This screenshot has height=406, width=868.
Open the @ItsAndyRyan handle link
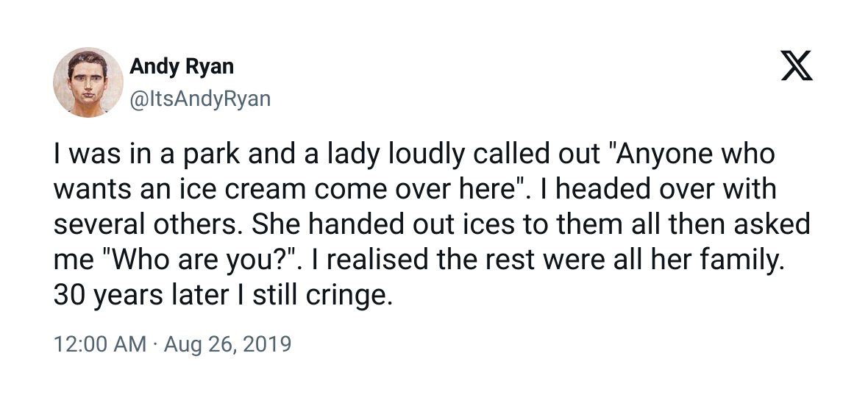tap(200, 99)
